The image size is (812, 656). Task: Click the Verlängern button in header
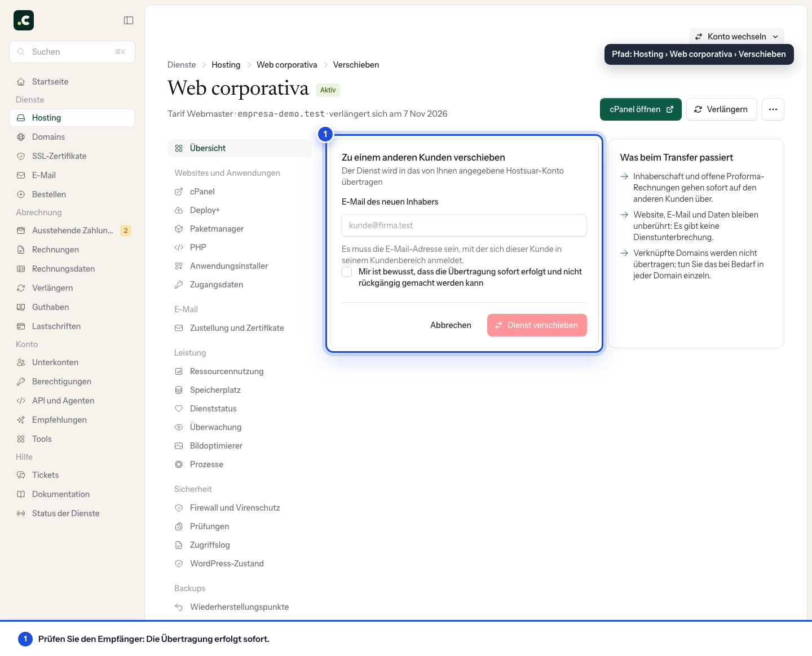coord(721,109)
